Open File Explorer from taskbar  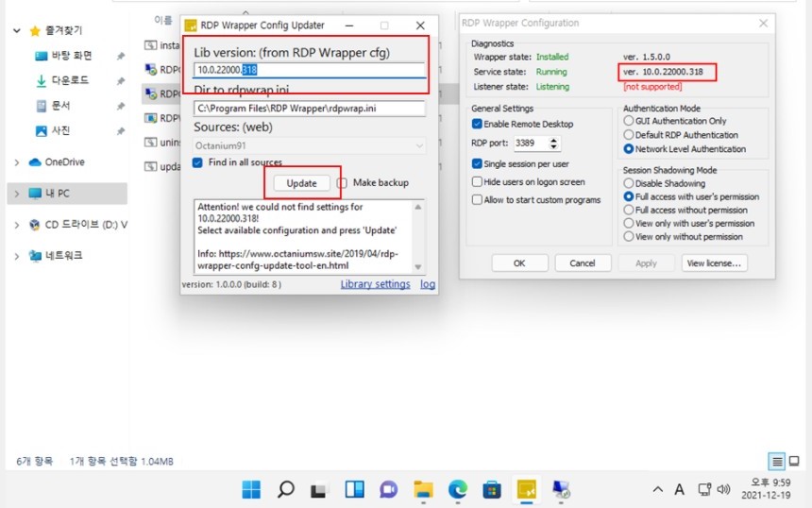click(423, 489)
